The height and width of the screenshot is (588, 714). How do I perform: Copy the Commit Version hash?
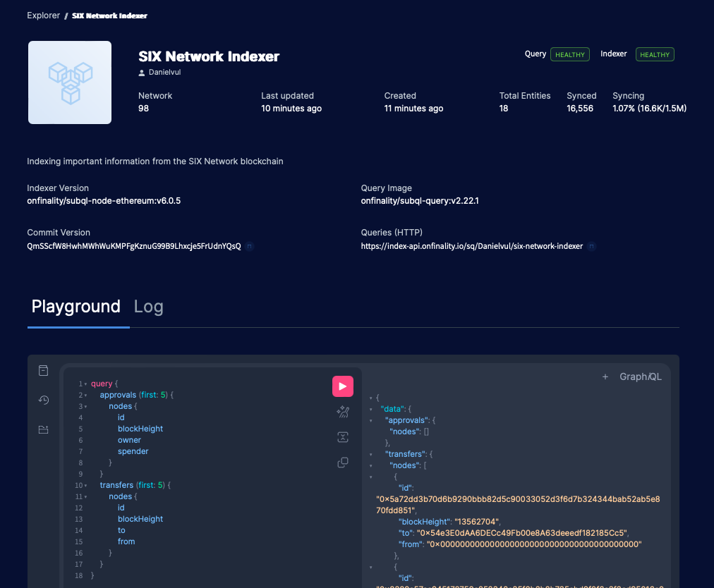tap(250, 246)
